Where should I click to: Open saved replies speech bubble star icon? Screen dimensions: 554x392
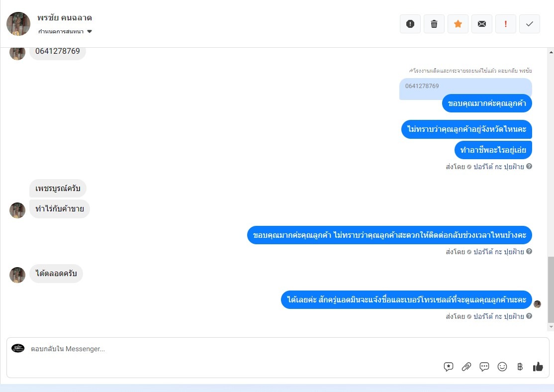449,367
